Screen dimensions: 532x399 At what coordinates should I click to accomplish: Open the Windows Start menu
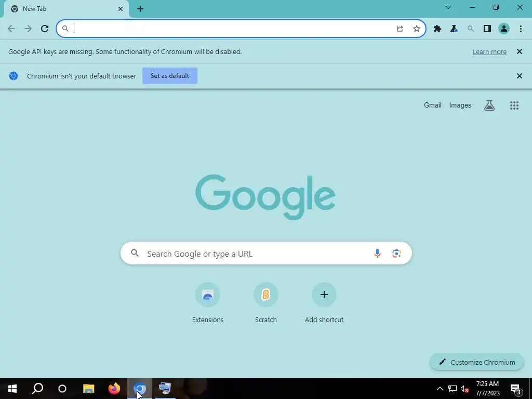(12, 389)
